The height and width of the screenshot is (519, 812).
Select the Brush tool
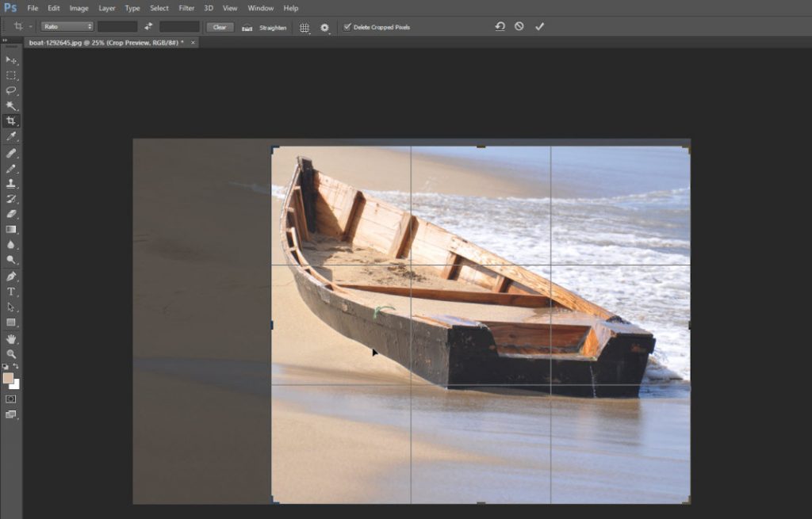[11, 169]
